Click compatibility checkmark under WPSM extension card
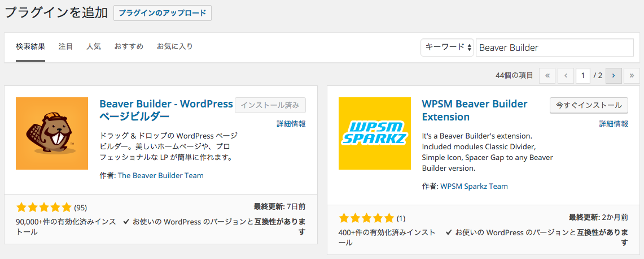The image size is (644, 259). [x=449, y=232]
